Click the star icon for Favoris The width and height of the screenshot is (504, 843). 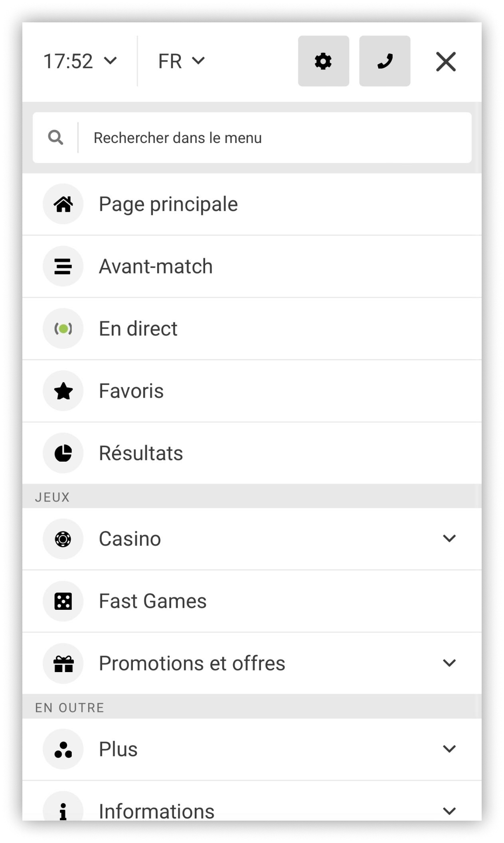tap(63, 391)
